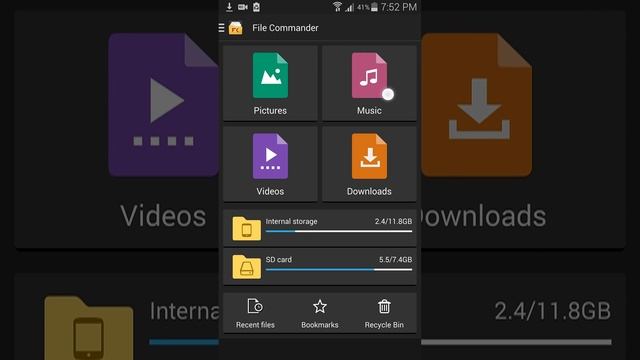Viewport: 640px width, 360px height.
Task: Tap the Wi-Fi status icon
Action: click(x=337, y=7)
